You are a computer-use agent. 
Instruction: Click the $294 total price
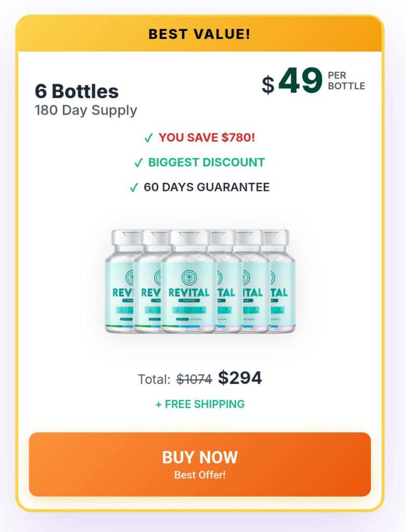pyautogui.click(x=239, y=378)
